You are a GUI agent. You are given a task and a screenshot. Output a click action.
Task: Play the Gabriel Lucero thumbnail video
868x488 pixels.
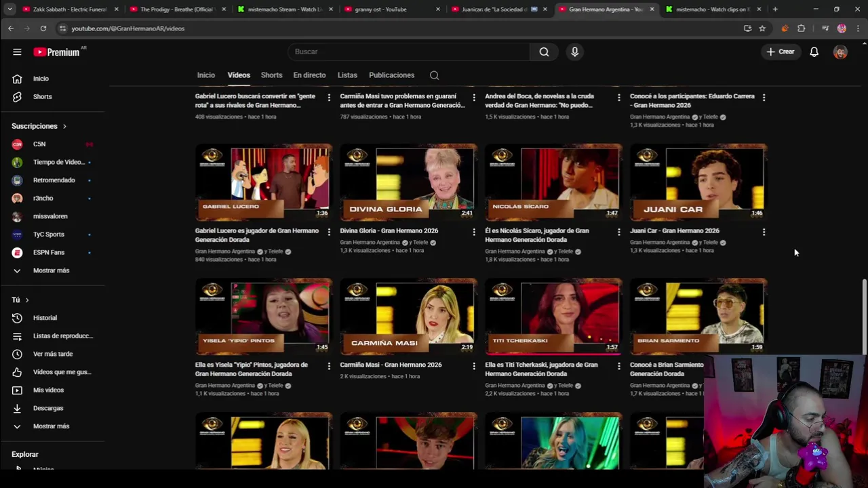point(264,182)
